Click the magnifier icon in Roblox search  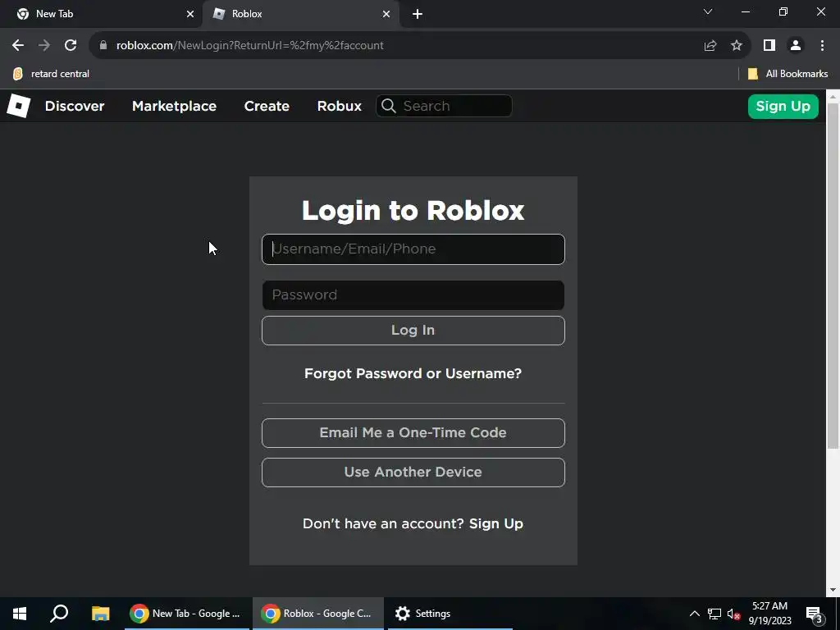coord(389,106)
